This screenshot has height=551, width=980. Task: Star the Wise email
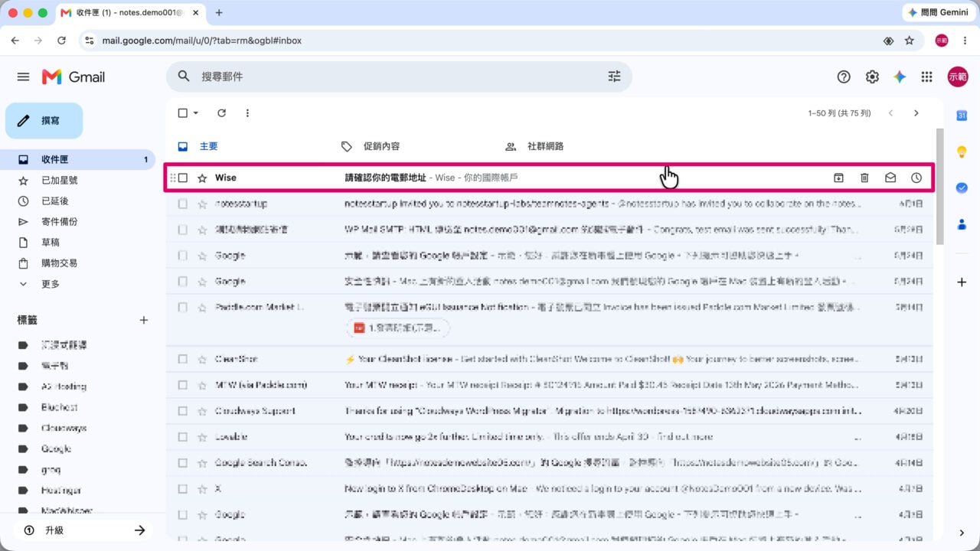click(202, 178)
